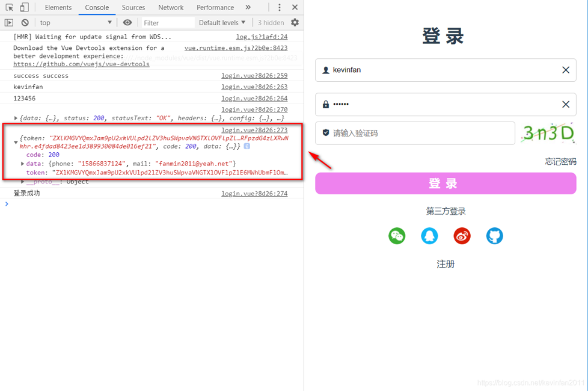
Task: Open the DevTools three-dot menu
Action: click(280, 7)
